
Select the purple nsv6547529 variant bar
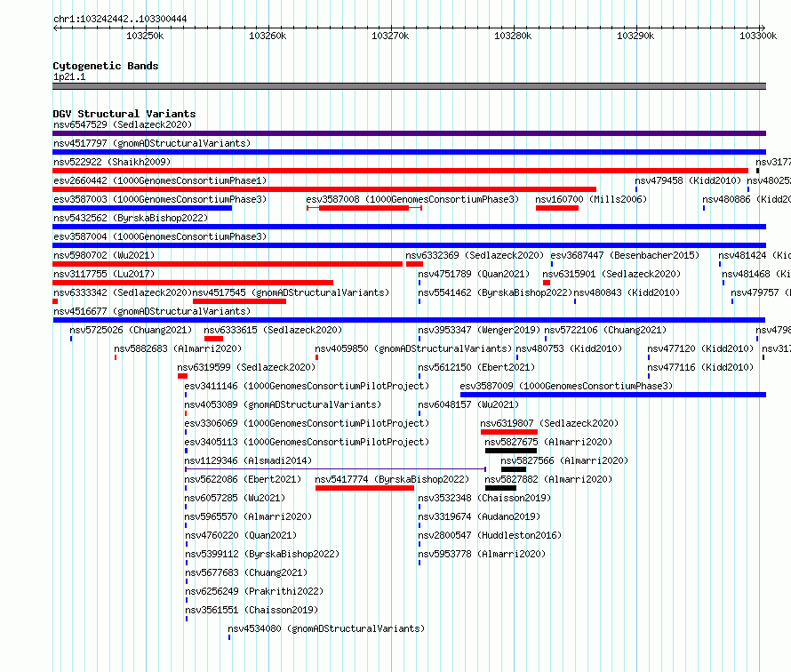[409, 133]
